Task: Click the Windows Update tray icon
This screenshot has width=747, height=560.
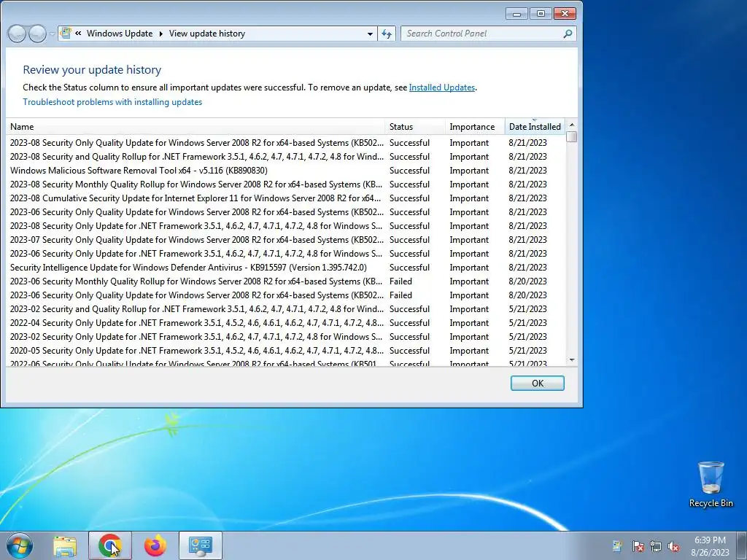Action: [x=617, y=546]
